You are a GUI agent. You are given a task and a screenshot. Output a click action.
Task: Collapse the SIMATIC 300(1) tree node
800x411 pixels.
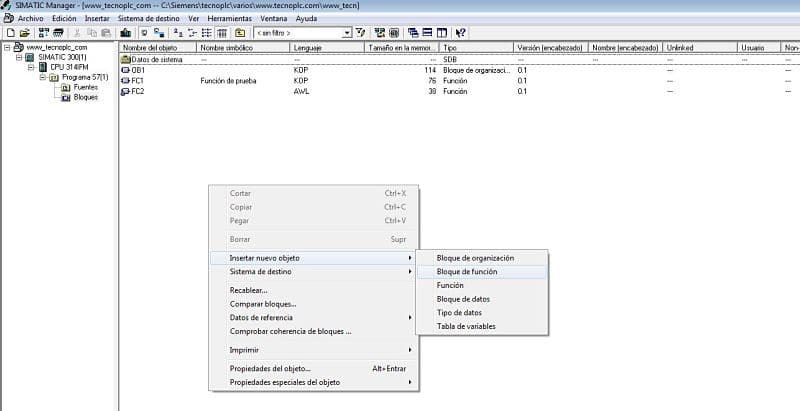(x=19, y=57)
